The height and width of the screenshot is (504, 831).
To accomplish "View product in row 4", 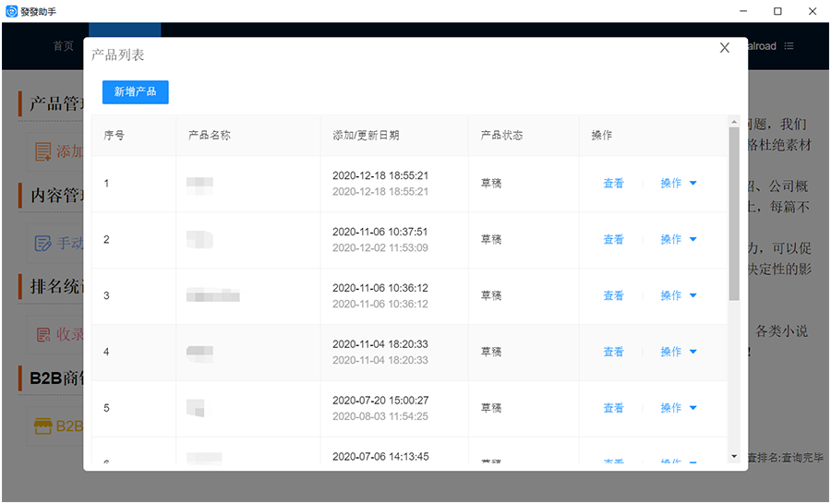I will [x=613, y=352].
